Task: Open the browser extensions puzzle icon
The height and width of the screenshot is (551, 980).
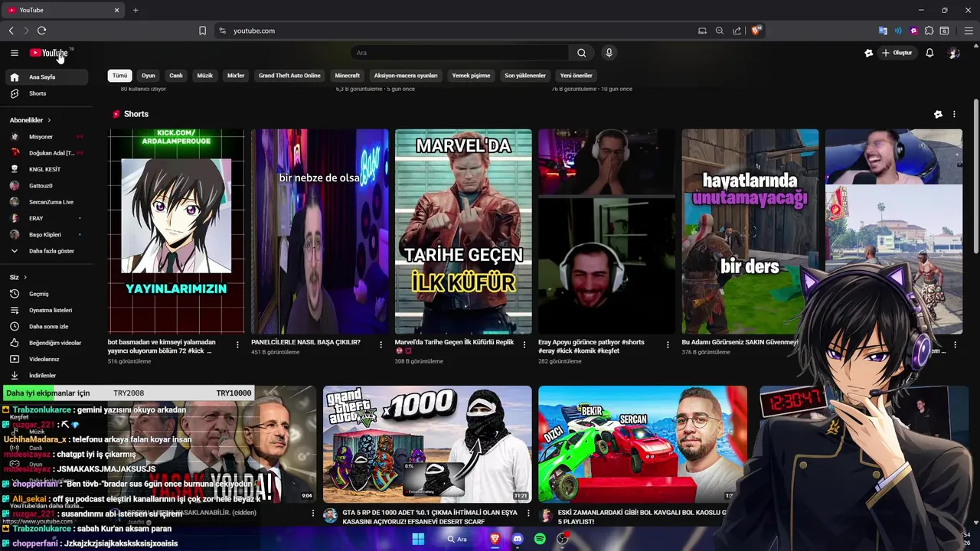Action: pos(929,31)
